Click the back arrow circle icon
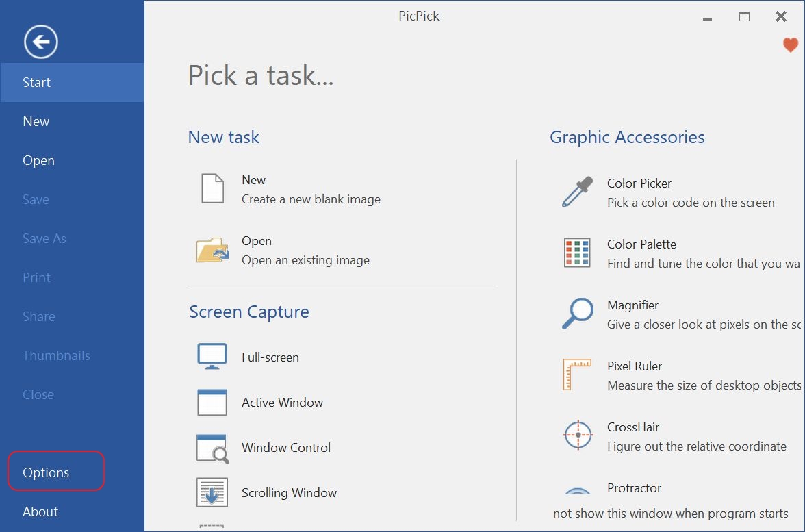The image size is (805, 532). [x=40, y=42]
